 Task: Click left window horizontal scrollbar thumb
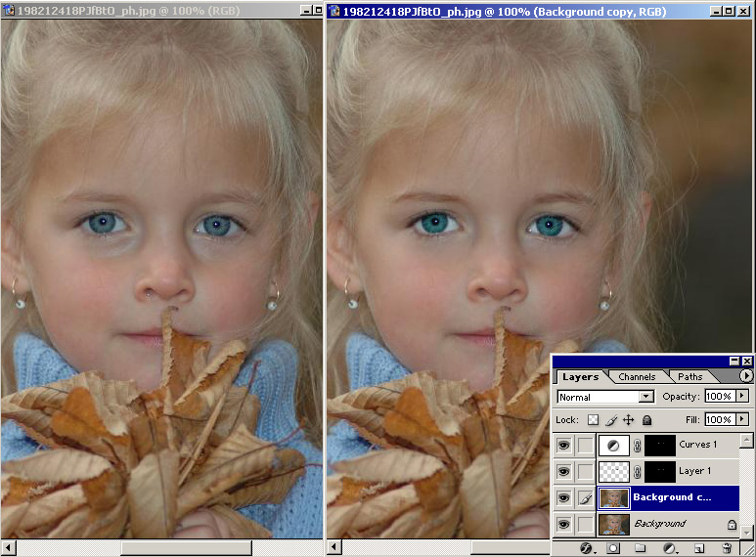coord(186,548)
